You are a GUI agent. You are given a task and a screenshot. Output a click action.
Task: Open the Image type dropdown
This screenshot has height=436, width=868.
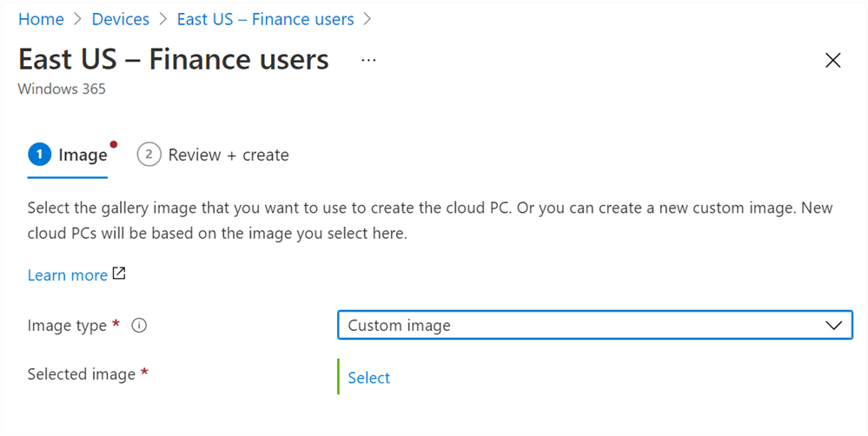[x=595, y=325]
